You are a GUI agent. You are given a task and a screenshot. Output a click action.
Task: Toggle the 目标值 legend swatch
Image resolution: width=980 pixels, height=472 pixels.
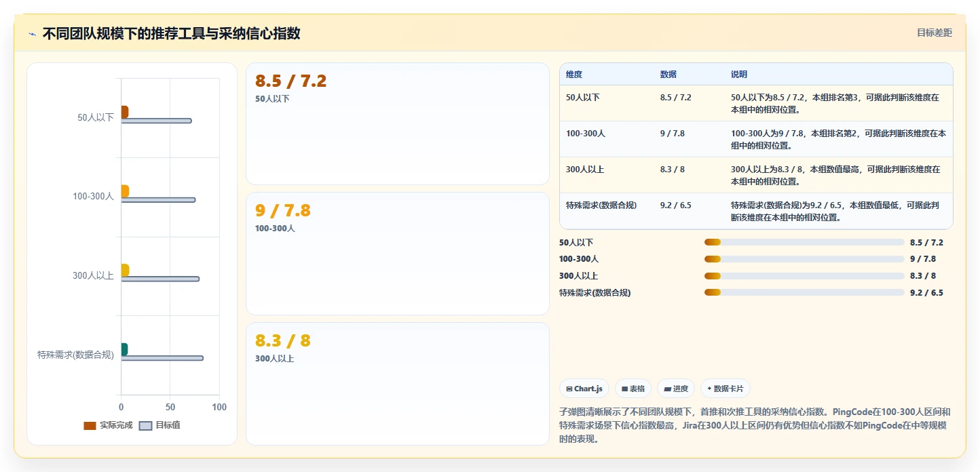(x=145, y=426)
